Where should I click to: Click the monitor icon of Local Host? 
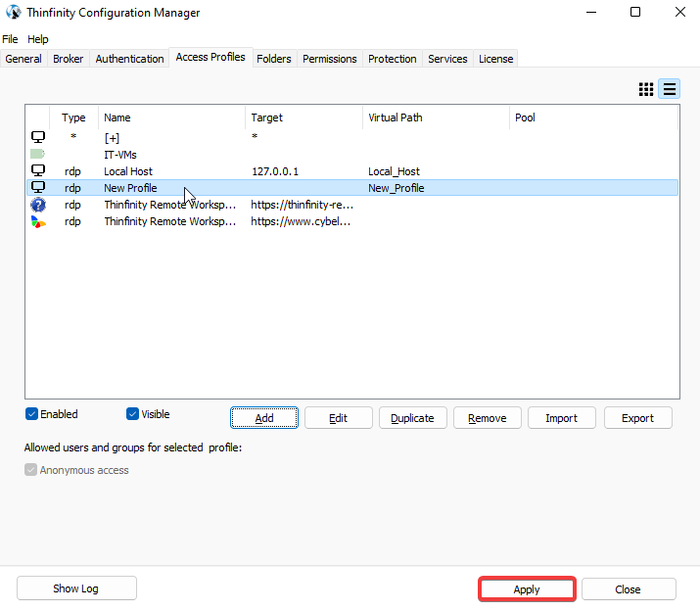click(38, 170)
